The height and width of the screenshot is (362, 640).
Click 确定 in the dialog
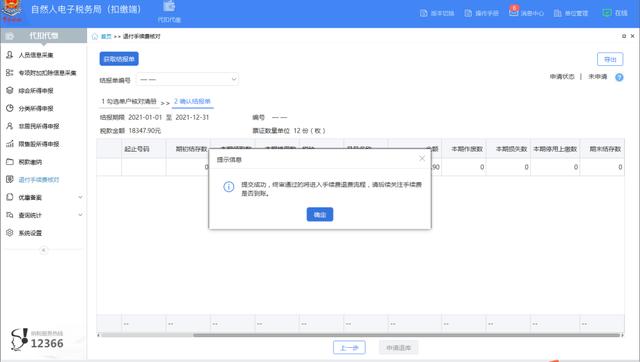tap(320, 214)
